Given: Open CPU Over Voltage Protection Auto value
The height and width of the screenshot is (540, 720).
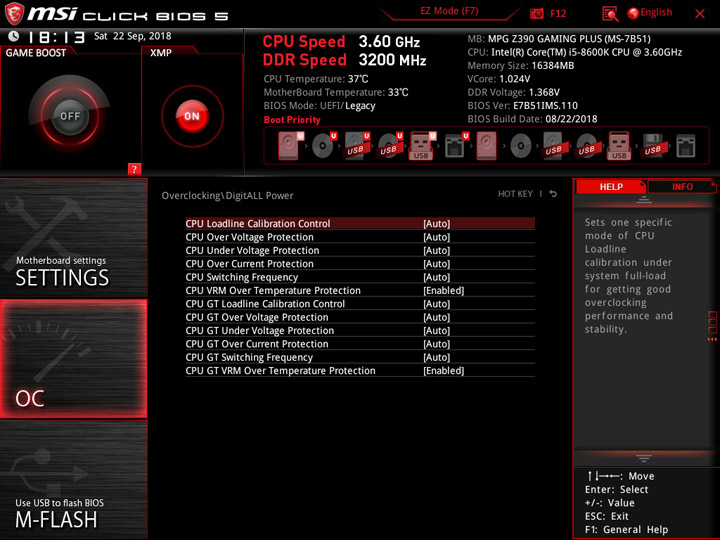Looking at the screenshot, I should (x=436, y=237).
